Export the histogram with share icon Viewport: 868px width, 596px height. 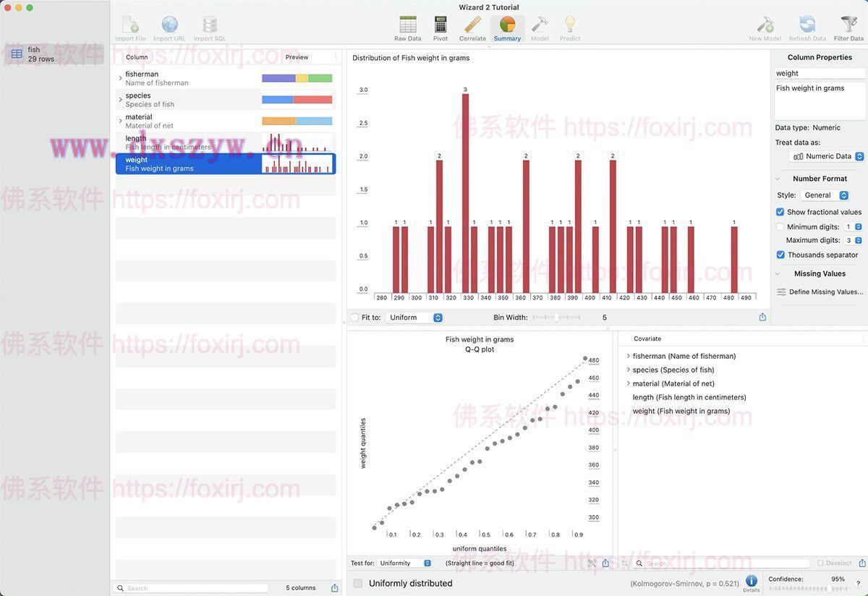[762, 318]
